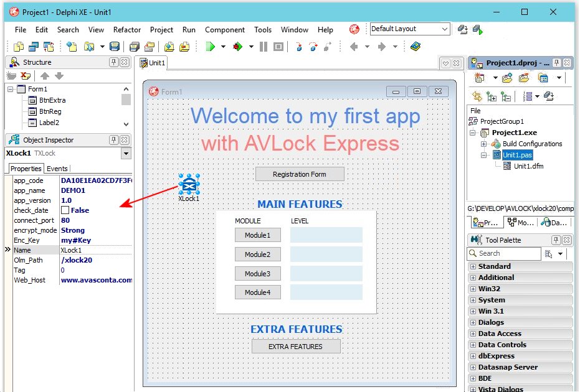The image size is (580, 392).
Task: Click the Save current desktop layout icon
Action: point(462,30)
